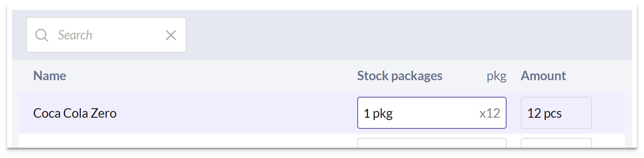Clear the search with the X icon
Image resolution: width=644 pixels, height=158 pixels.
(x=171, y=35)
